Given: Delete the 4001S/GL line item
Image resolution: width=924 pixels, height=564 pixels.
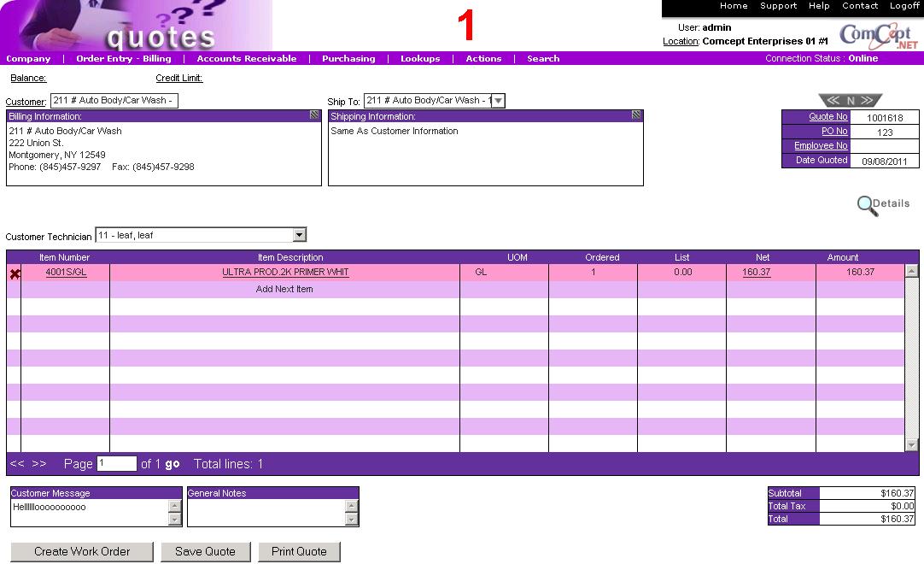Looking at the screenshot, I should pyautogui.click(x=15, y=273).
